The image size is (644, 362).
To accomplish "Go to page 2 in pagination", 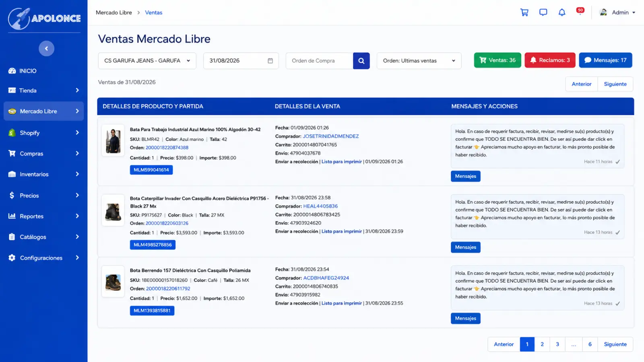I will pyautogui.click(x=542, y=344).
